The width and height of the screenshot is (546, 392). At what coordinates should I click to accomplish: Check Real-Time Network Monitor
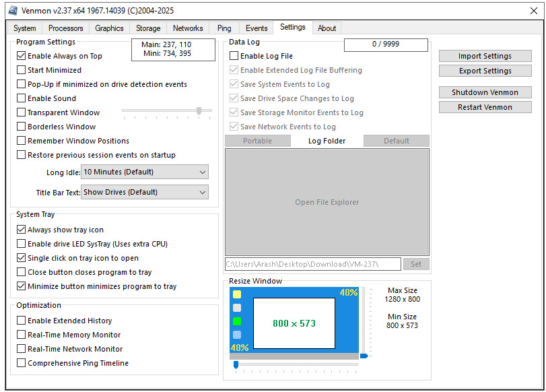tap(22, 349)
